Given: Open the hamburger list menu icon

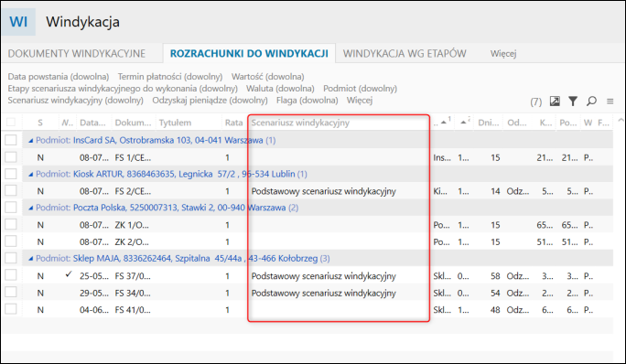Looking at the screenshot, I should click(x=610, y=102).
